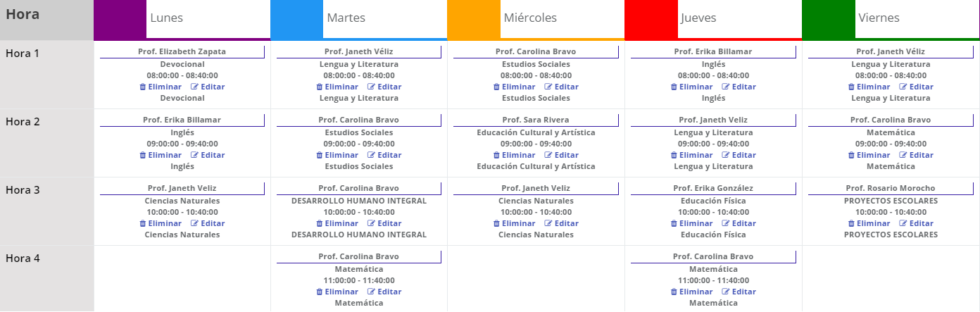Click the orange Miércoles color block
The width and height of the screenshot is (980, 312).
tap(473, 19)
